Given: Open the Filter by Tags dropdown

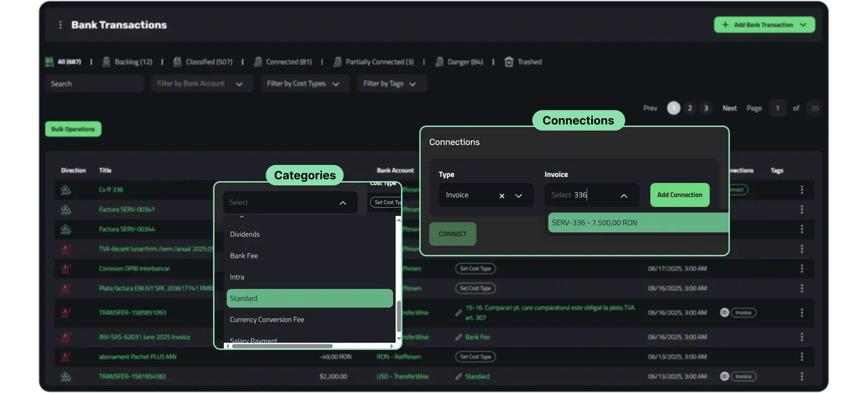Looking at the screenshot, I should (x=391, y=83).
